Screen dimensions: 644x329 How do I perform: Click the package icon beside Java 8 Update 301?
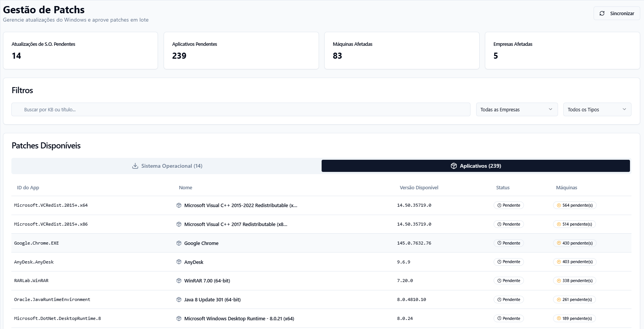point(179,299)
